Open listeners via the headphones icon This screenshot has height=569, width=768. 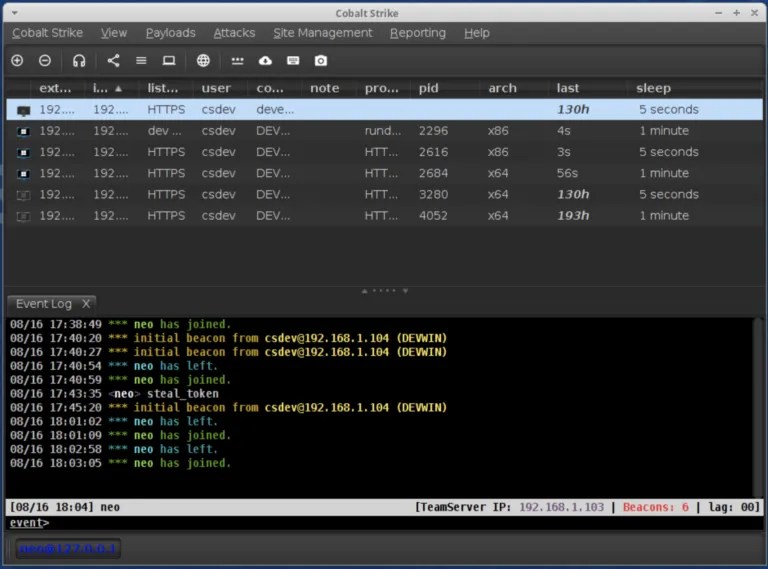79,60
